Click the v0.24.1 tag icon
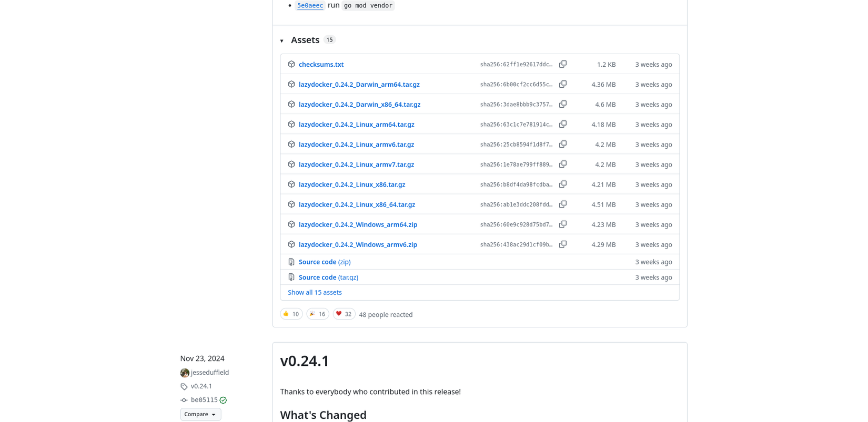The height and width of the screenshot is (422, 868). pyautogui.click(x=184, y=387)
